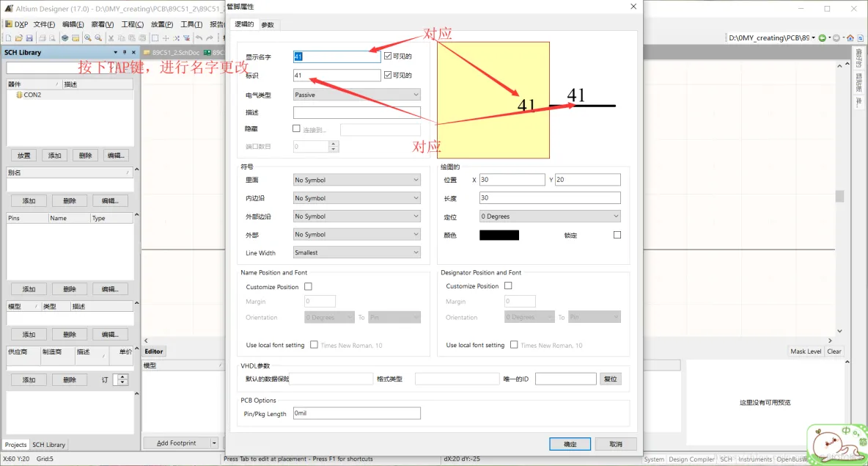The image size is (868, 466).
Task: Click the 放置 button in SCH Library
Action: pos(23,156)
